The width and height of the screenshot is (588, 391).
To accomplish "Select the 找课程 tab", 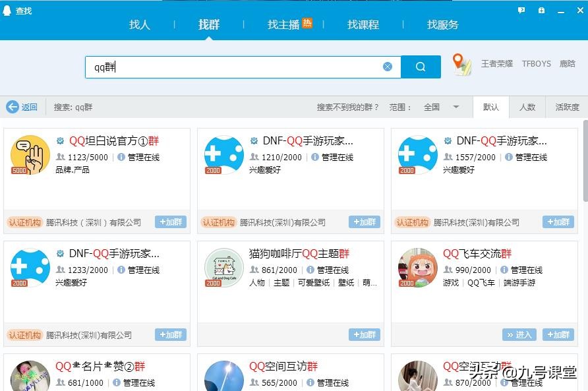I will pos(363,24).
